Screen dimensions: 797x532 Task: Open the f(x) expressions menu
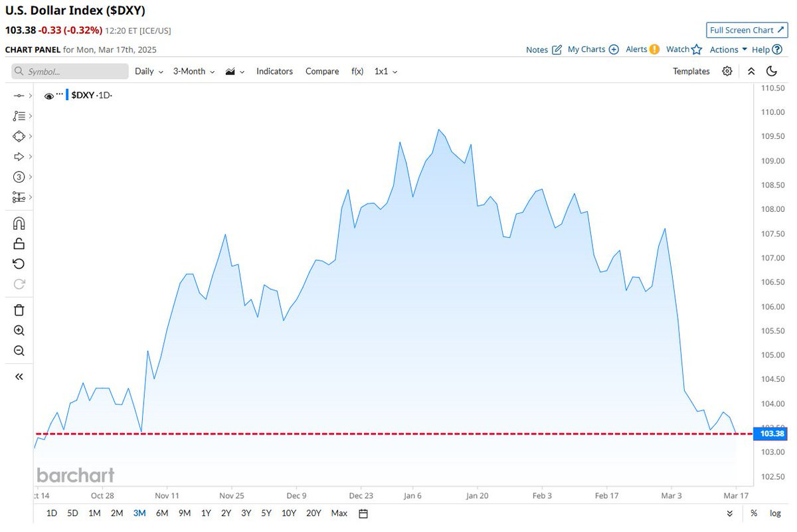pos(357,71)
